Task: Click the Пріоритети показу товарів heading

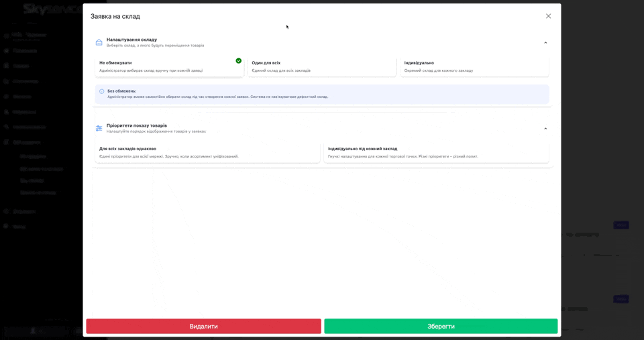Action: [137, 125]
